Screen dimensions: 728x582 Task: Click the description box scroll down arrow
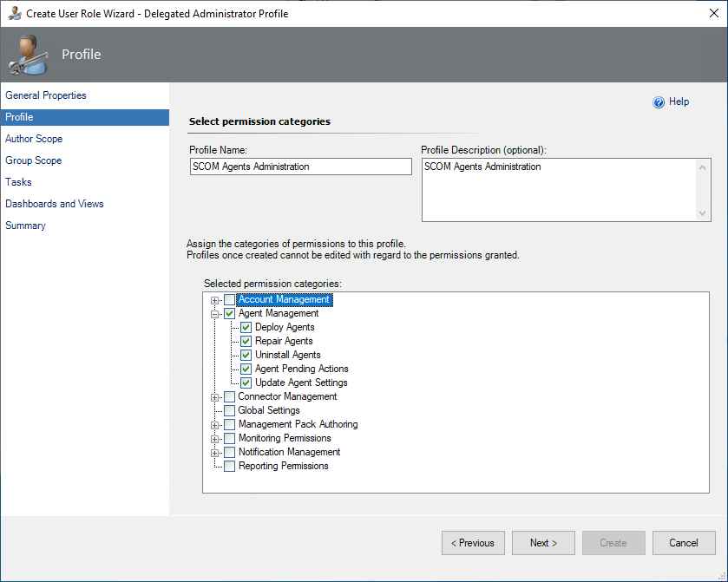click(703, 213)
